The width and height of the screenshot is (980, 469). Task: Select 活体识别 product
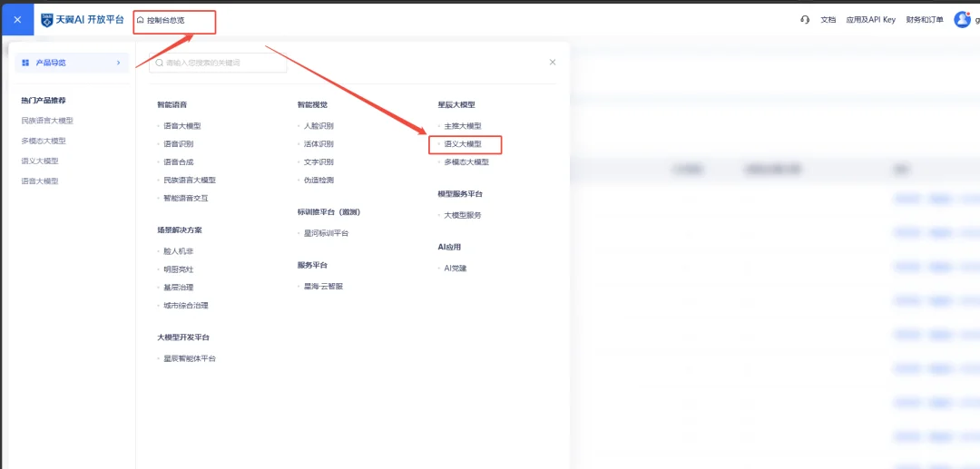pos(318,143)
